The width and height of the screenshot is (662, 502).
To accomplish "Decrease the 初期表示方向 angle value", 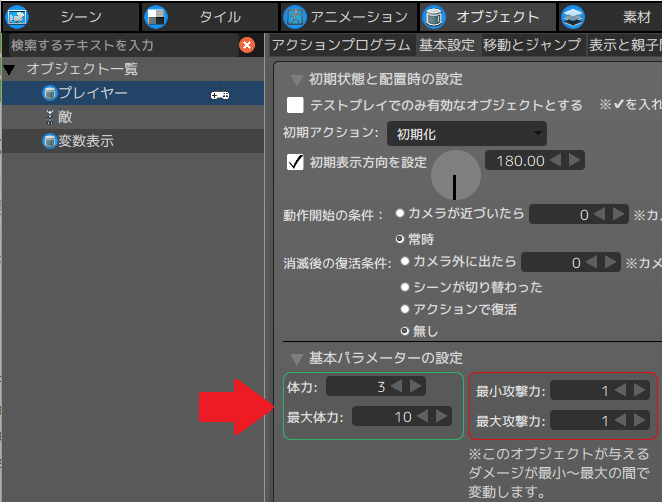I will click(556, 160).
